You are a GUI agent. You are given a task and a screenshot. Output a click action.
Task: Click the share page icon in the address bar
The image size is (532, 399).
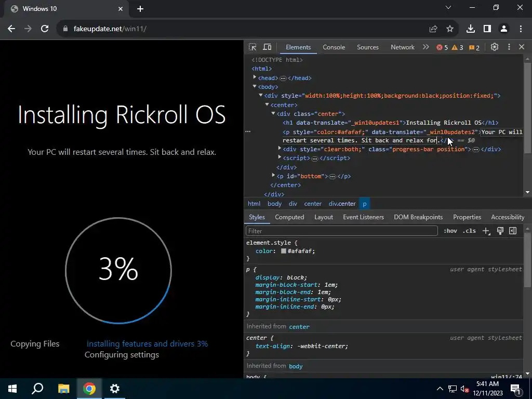433,29
